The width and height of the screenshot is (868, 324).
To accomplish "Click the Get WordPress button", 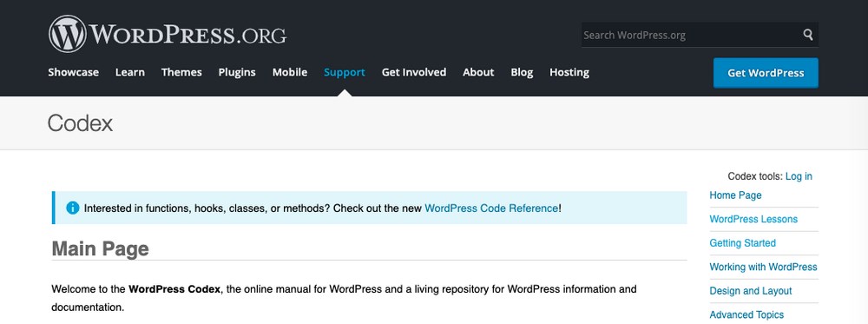I will [766, 73].
